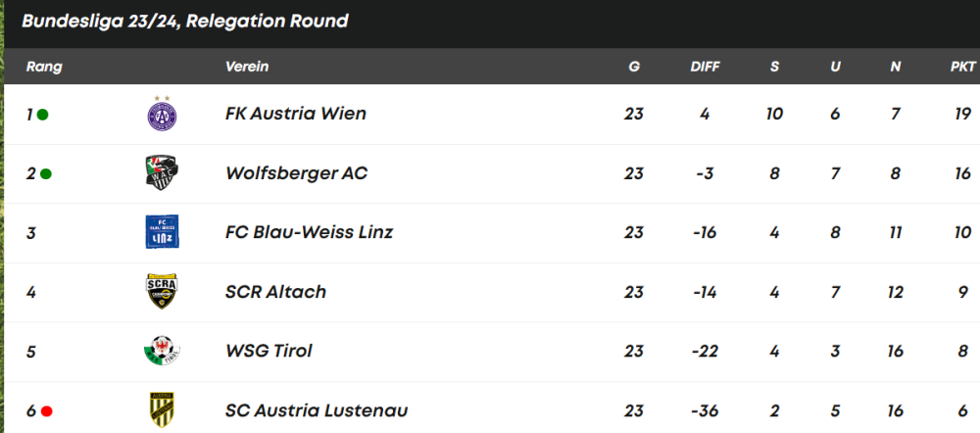This screenshot has height=433, width=980.
Task: Click green status dot beside rank 2
Action: (46, 174)
